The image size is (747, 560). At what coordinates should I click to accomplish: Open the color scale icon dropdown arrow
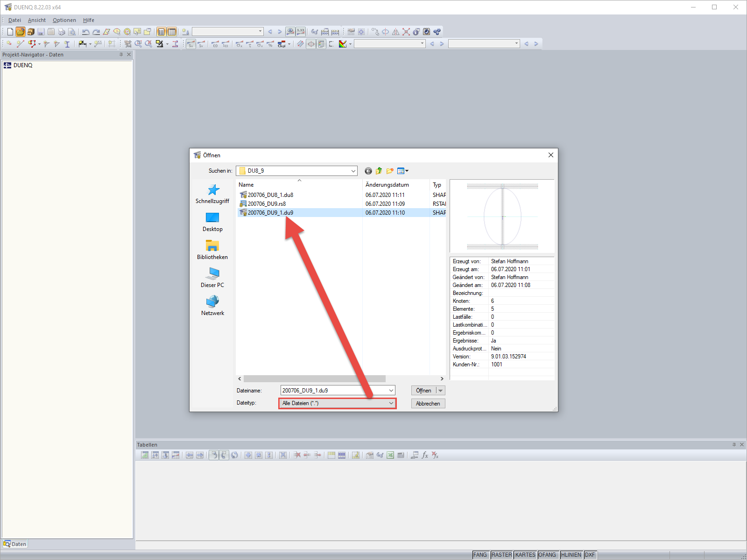[350, 44]
